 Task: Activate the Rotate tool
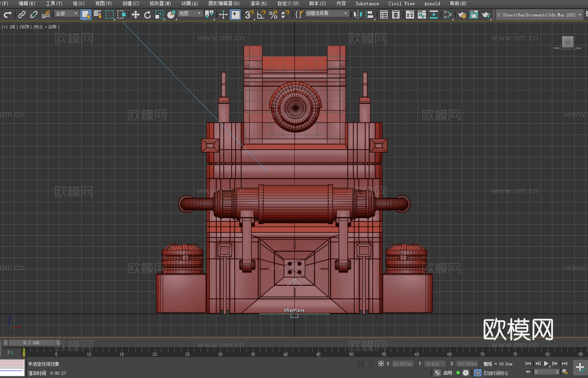148,14
